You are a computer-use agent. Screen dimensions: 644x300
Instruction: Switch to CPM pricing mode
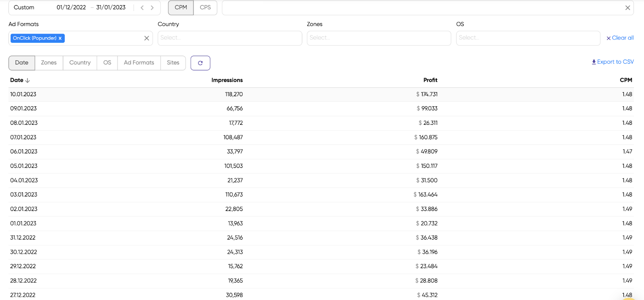181,8
